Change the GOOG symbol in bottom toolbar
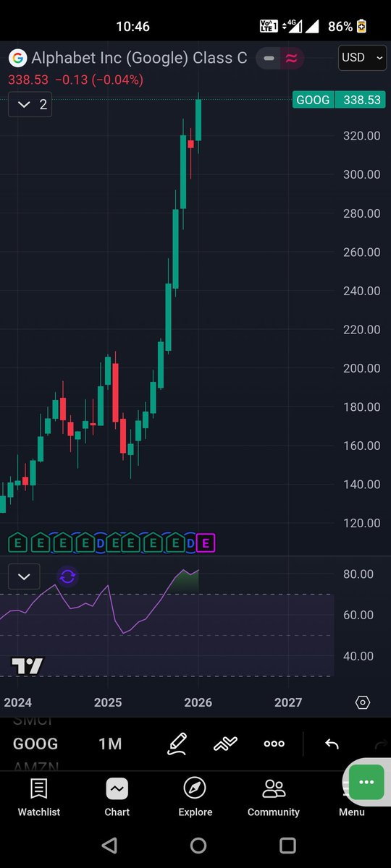 35,744
